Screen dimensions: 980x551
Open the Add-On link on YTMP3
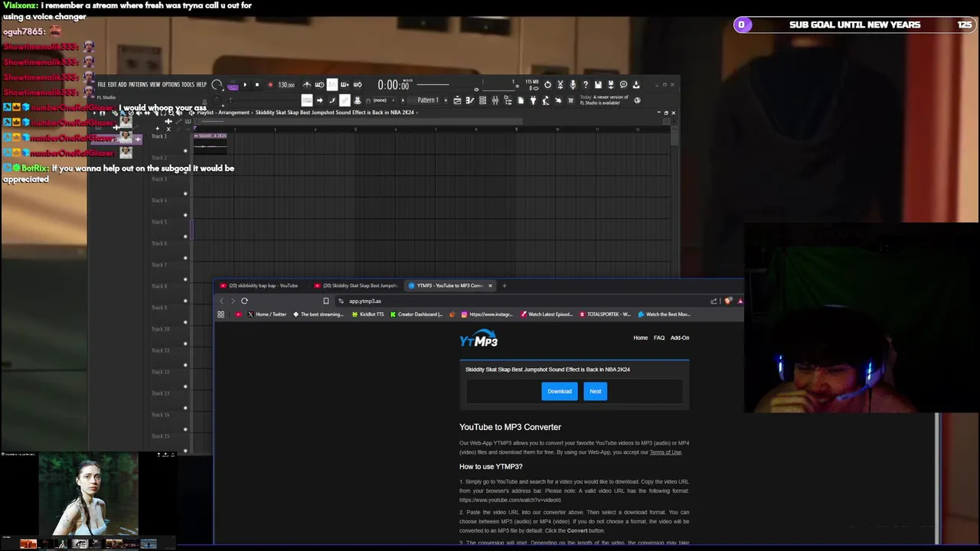[680, 337]
